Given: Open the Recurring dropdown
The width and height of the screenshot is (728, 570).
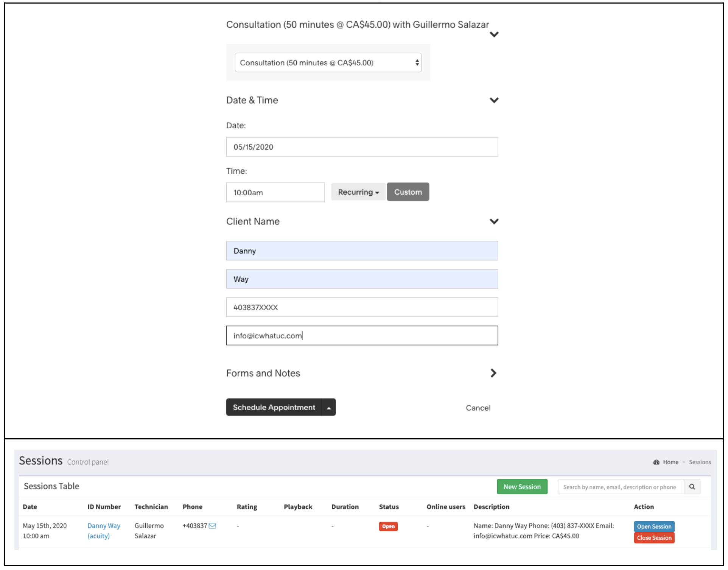Looking at the screenshot, I should coord(358,192).
